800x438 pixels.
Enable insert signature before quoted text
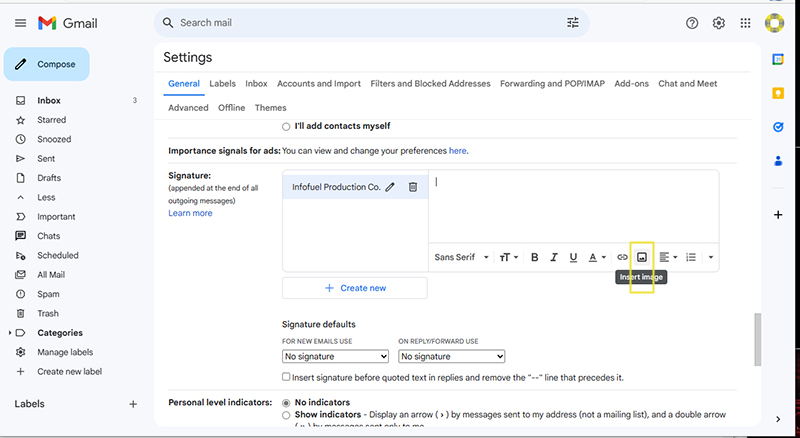point(287,377)
